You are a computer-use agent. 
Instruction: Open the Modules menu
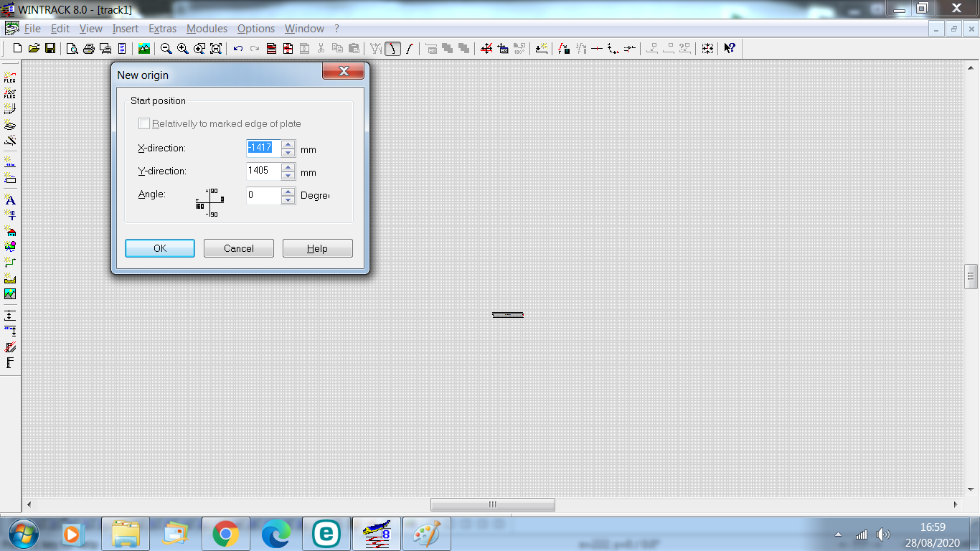(x=207, y=29)
